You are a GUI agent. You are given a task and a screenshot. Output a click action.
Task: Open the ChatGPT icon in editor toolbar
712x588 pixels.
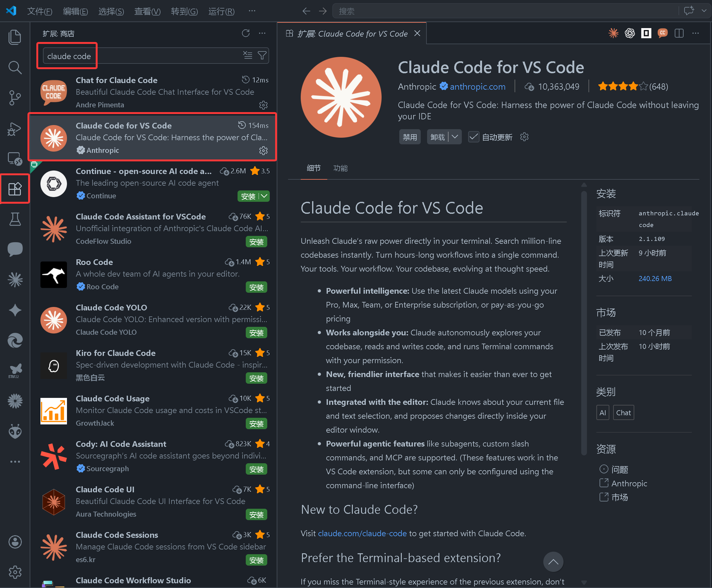(x=630, y=33)
